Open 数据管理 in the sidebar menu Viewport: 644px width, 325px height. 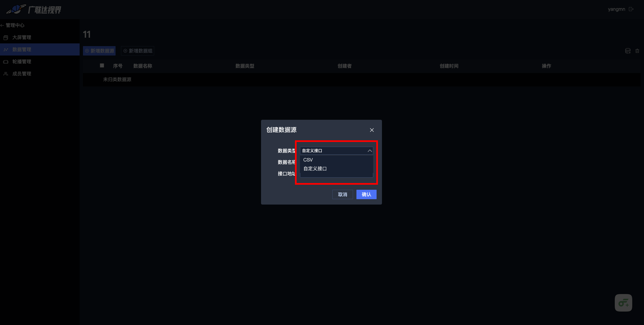22,49
